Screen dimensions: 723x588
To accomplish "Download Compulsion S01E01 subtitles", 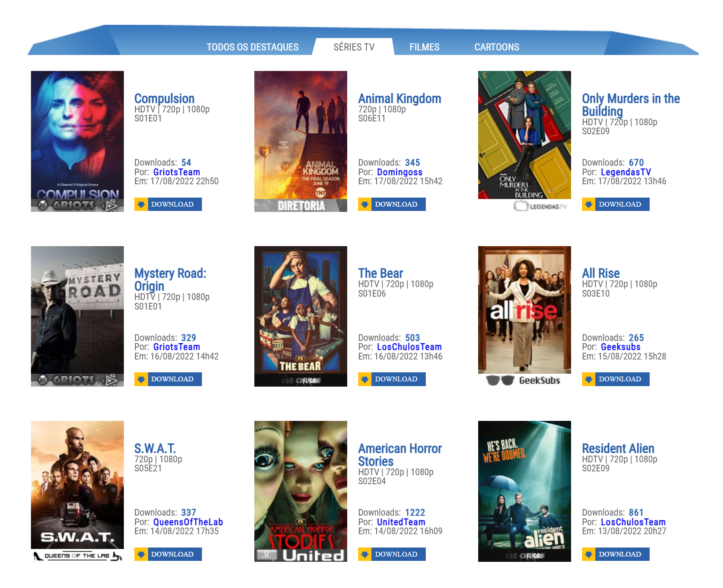I will click(x=168, y=204).
